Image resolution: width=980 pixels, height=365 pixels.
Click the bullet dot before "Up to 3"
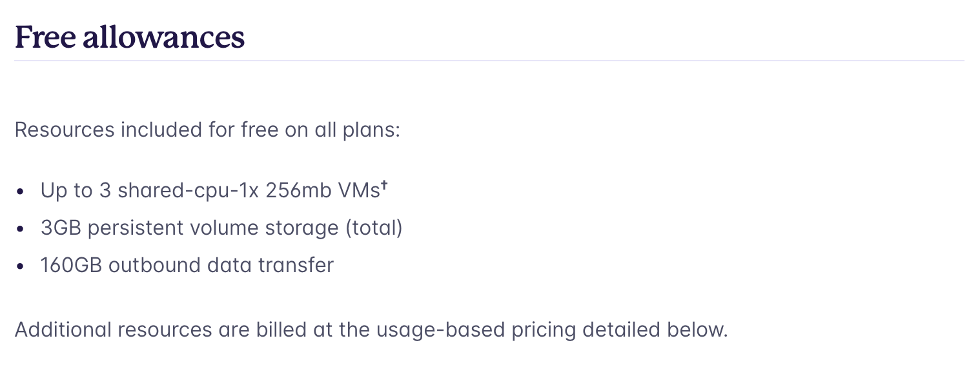(x=21, y=192)
